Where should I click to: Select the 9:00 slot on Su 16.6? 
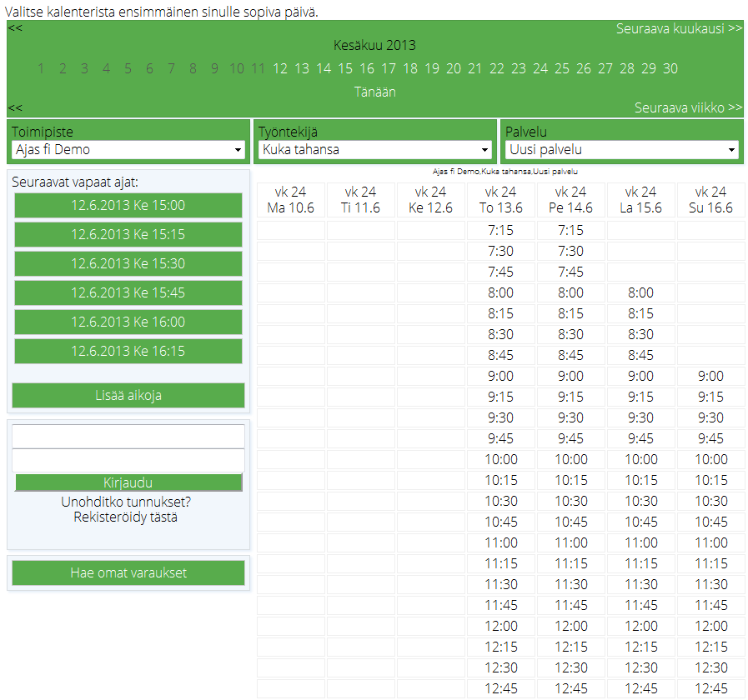(x=710, y=376)
